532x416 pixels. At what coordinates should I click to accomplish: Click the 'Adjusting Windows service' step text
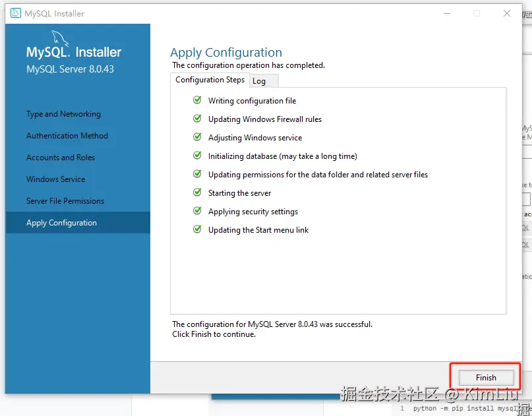(255, 138)
